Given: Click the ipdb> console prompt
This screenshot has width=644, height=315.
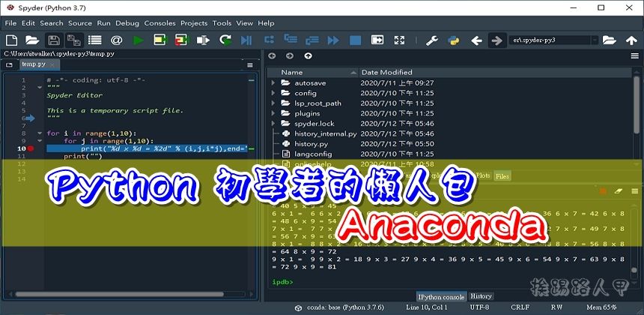Looking at the screenshot, I should click(283, 282).
